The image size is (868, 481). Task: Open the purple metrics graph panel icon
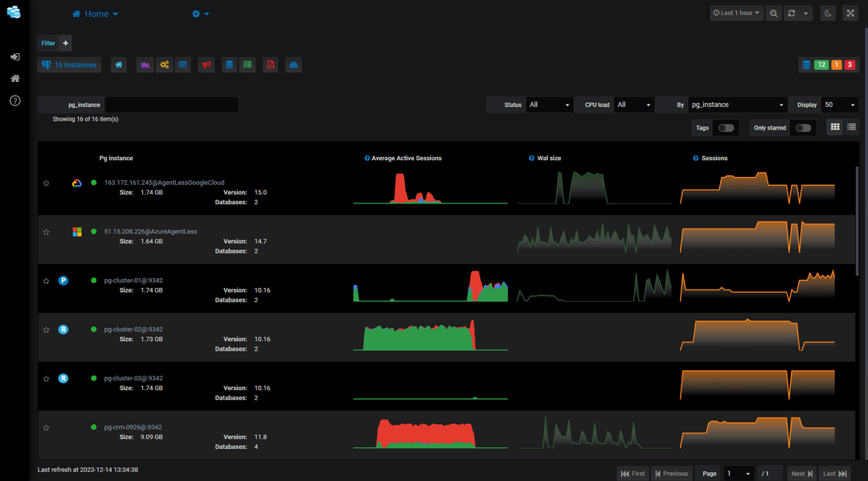(145, 64)
